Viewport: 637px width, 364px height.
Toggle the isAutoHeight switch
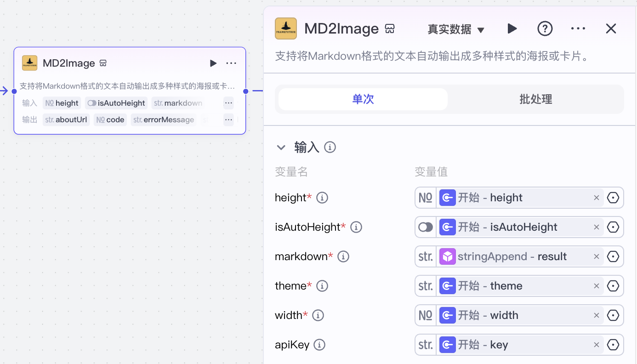click(x=425, y=227)
